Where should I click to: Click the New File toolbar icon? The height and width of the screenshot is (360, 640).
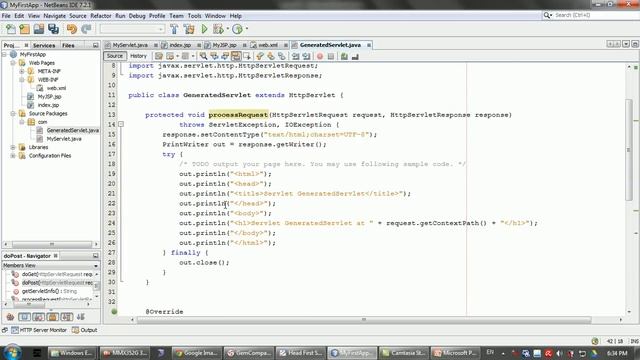[10, 29]
